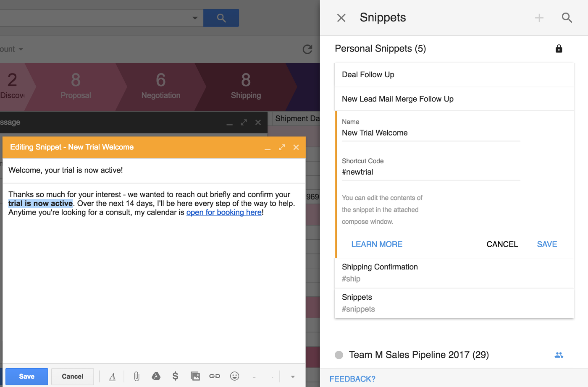Open the payment request tool
The height and width of the screenshot is (387, 588).
click(x=176, y=376)
